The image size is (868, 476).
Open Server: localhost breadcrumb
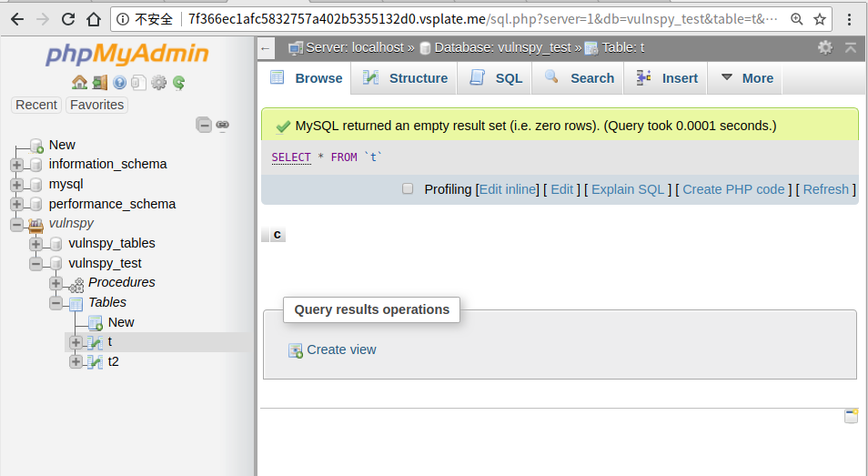pos(355,47)
